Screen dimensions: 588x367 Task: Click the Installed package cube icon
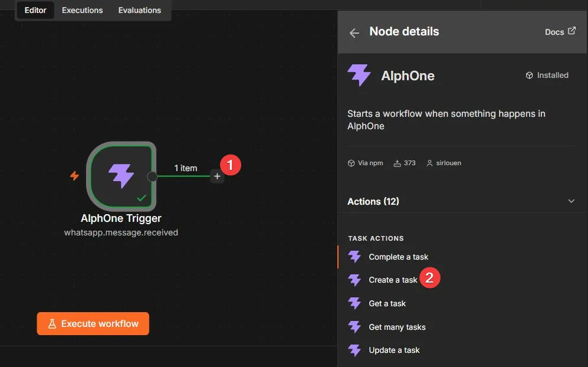(529, 76)
